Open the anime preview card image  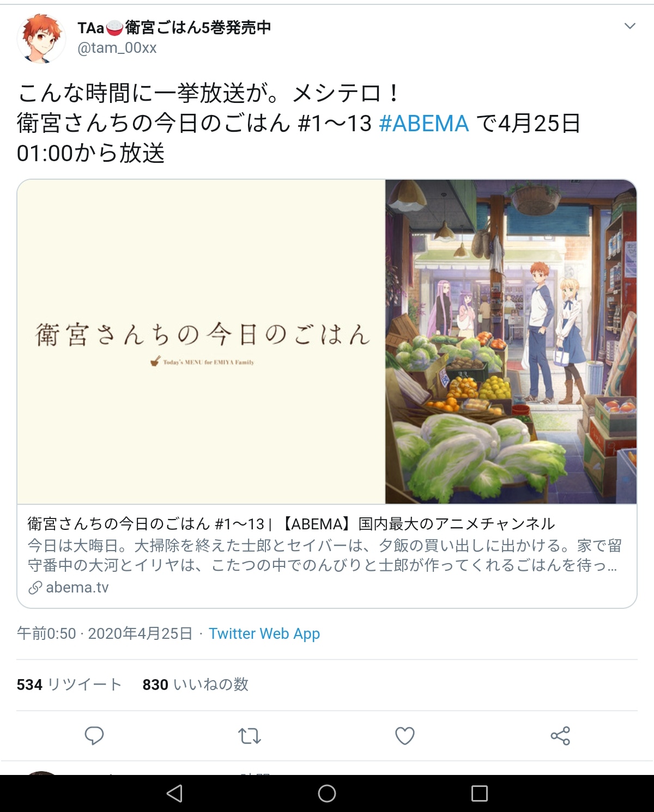[327, 341]
